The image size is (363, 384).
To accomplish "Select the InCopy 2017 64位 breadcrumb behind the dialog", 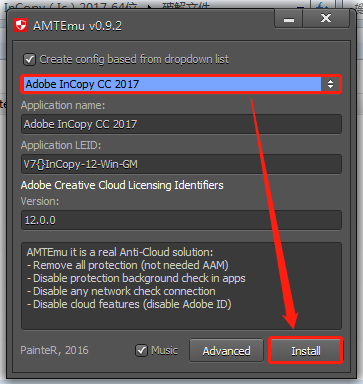I will [x=74, y=7].
